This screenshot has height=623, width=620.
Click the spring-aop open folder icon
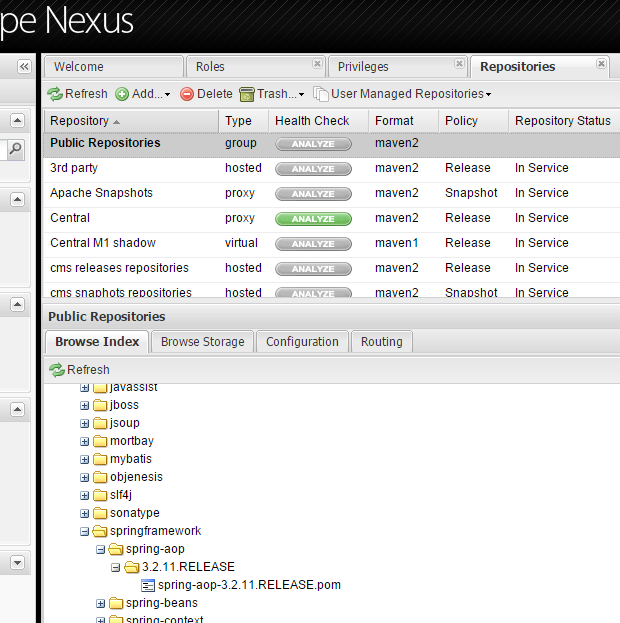[116, 549]
